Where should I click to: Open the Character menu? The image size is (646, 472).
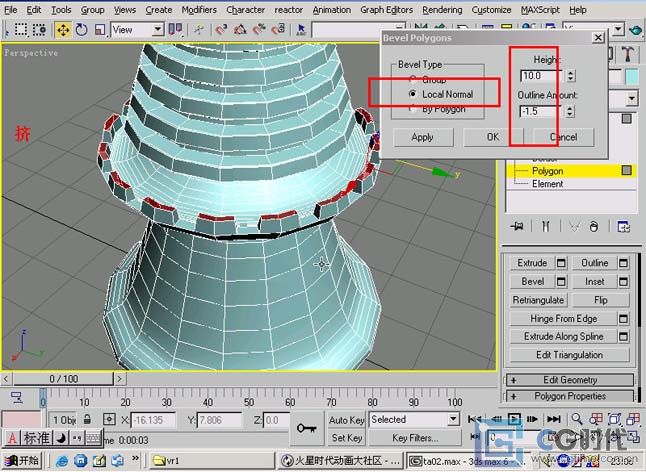[x=246, y=9]
